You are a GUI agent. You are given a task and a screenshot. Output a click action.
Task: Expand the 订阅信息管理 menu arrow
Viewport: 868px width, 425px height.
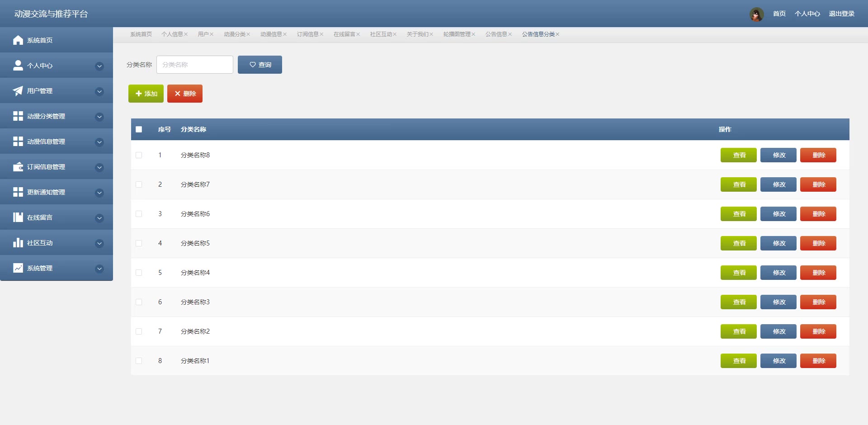tap(99, 168)
